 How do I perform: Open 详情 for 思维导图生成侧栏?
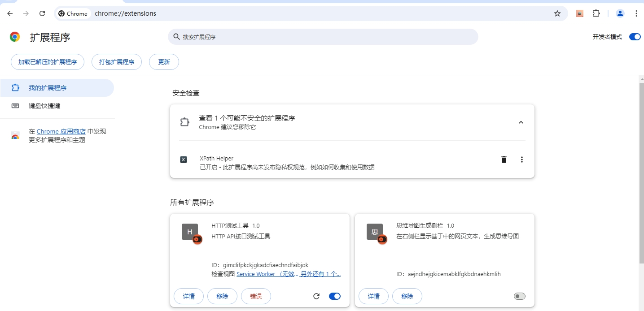pyautogui.click(x=374, y=296)
